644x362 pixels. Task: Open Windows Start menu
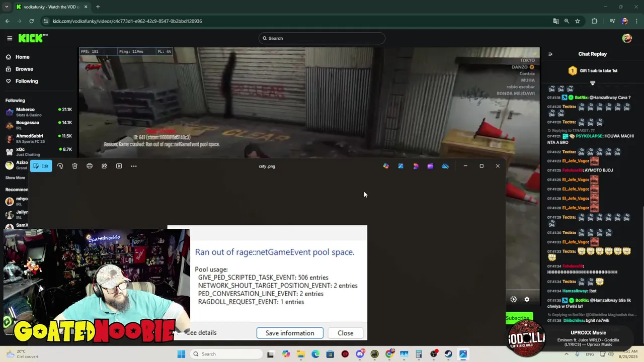point(181,354)
